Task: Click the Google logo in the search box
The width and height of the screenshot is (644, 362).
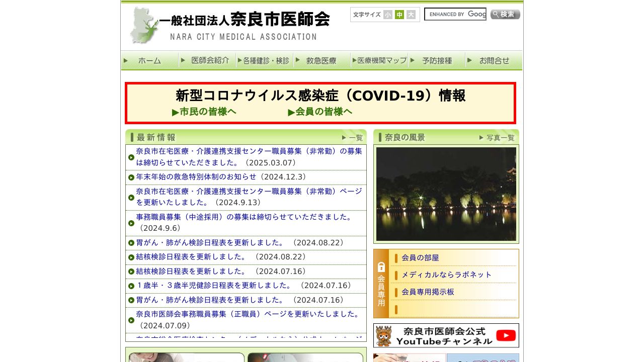Action: (476, 14)
